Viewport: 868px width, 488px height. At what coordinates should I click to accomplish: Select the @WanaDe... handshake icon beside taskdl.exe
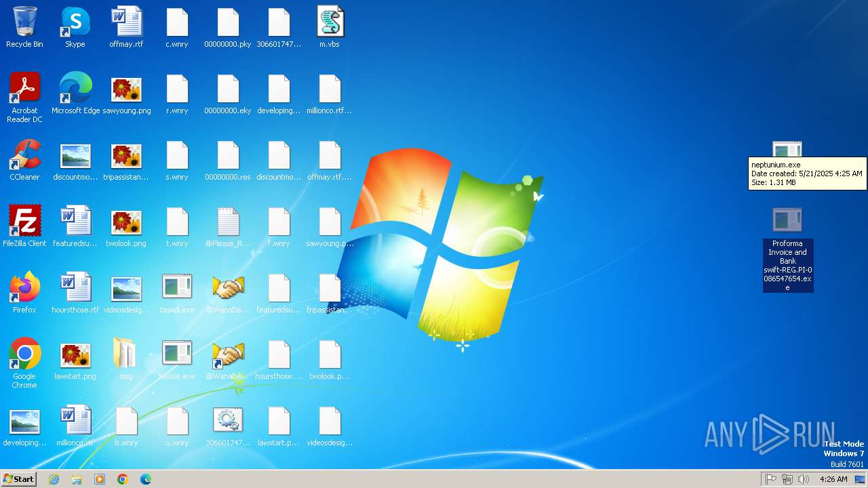tap(228, 293)
